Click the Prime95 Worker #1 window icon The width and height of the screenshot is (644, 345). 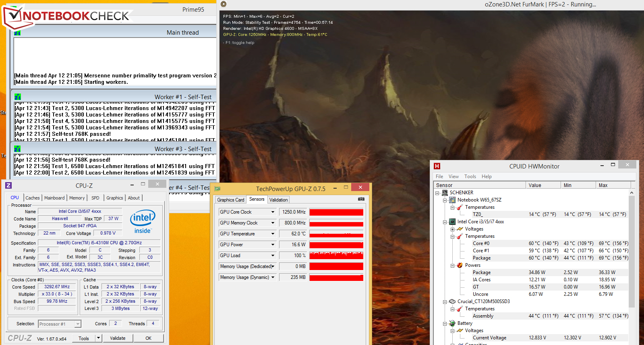(17, 97)
